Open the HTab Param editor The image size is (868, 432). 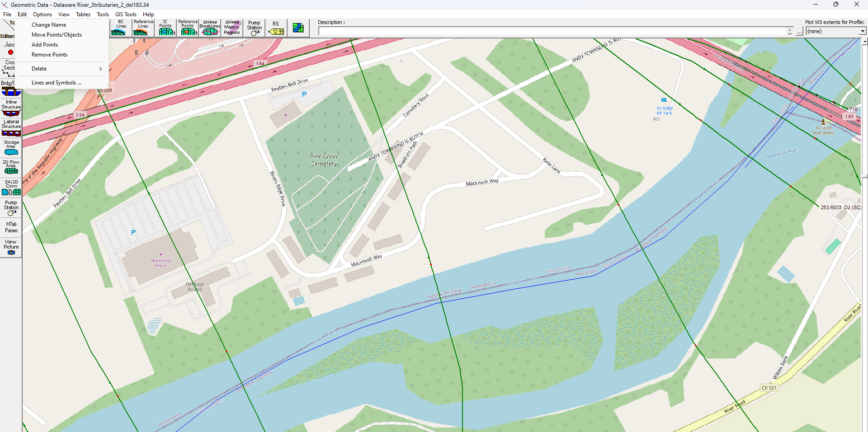pyautogui.click(x=11, y=227)
